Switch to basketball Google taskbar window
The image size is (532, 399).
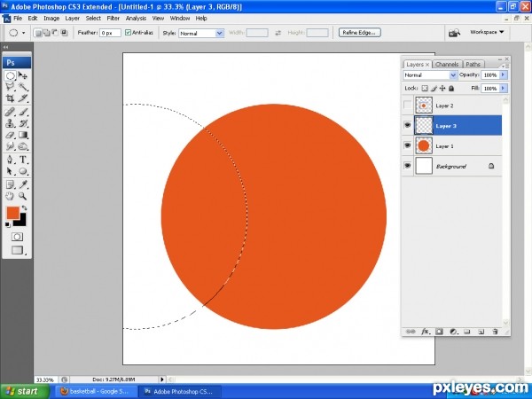pos(96,391)
